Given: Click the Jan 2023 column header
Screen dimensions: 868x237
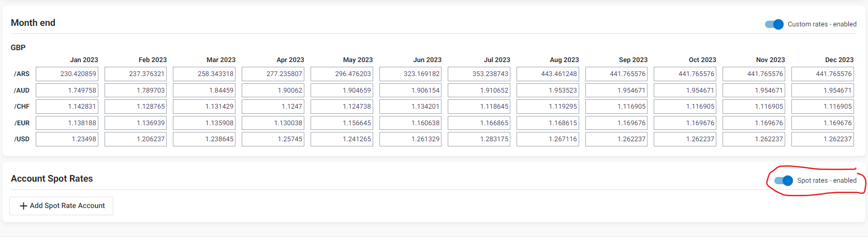Looking at the screenshot, I should (84, 60).
